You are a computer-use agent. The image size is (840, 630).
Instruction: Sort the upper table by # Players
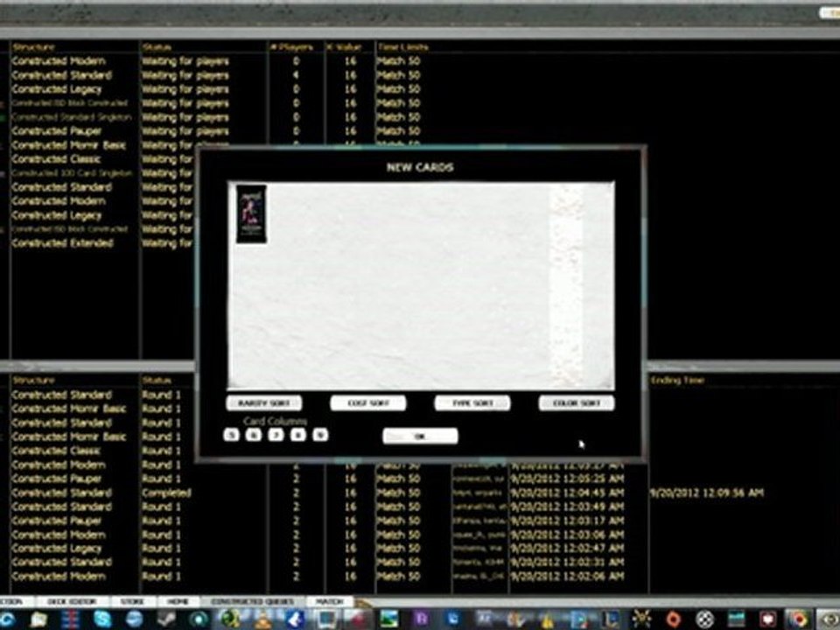pos(290,47)
